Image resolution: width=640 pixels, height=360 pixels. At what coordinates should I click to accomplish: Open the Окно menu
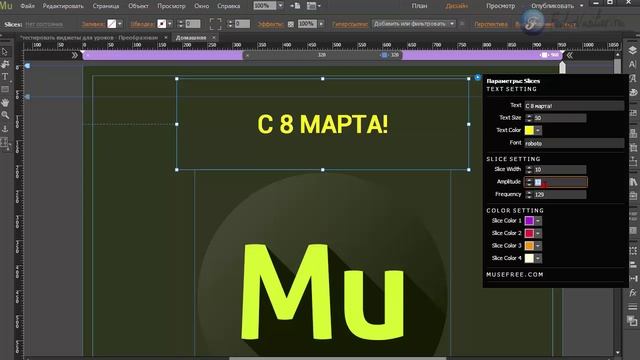click(x=202, y=6)
